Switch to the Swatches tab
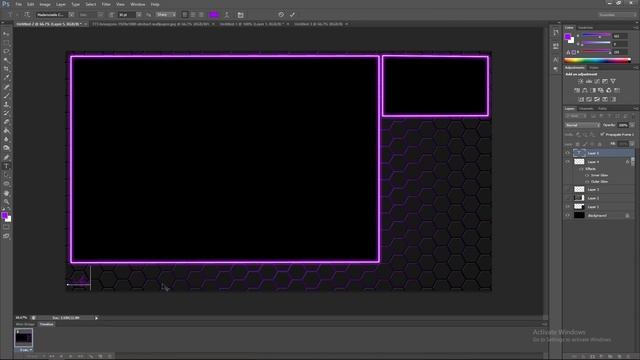 click(585, 28)
